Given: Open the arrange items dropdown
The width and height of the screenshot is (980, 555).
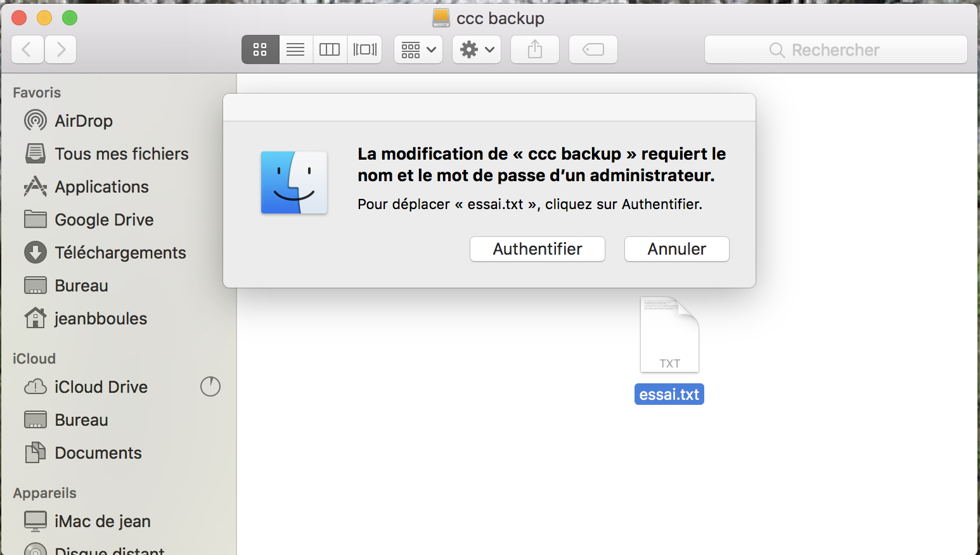Looking at the screenshot, I should point(418,49).
